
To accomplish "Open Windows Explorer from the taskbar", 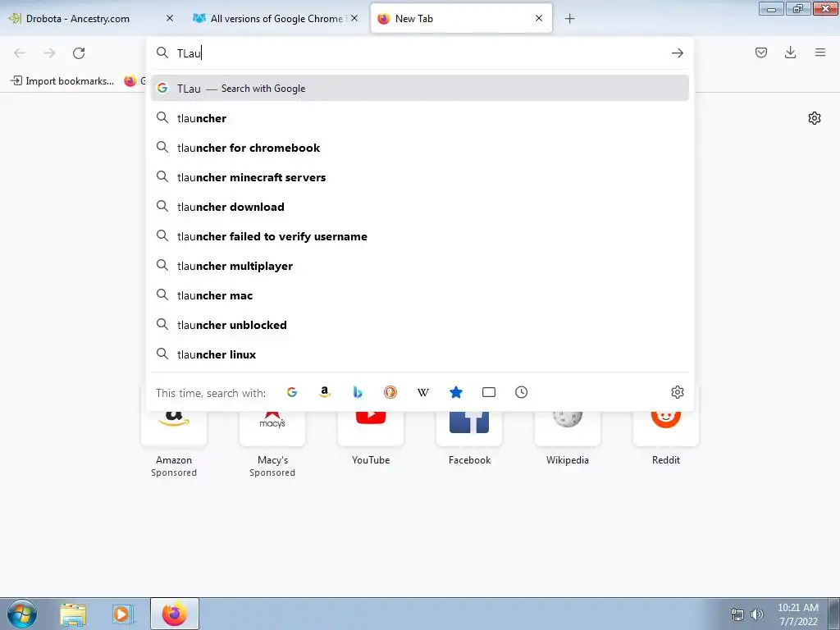I will [x=73, y=614].
